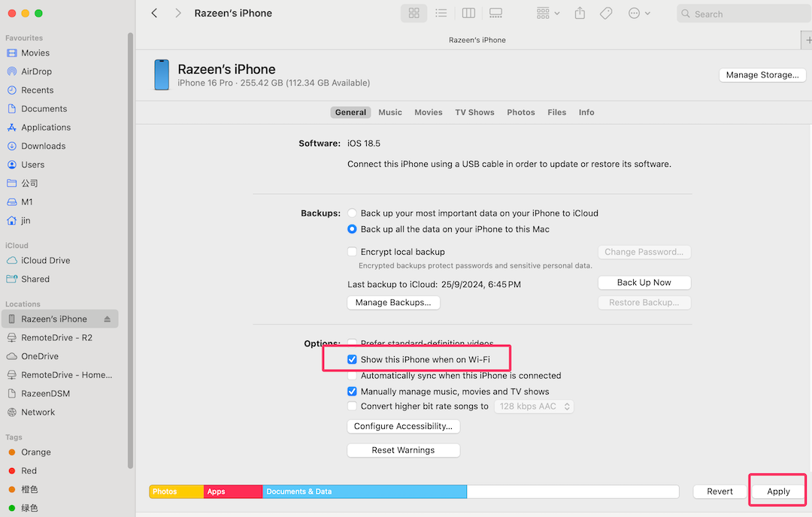Open Movies in sidebar

click(35, 53)
